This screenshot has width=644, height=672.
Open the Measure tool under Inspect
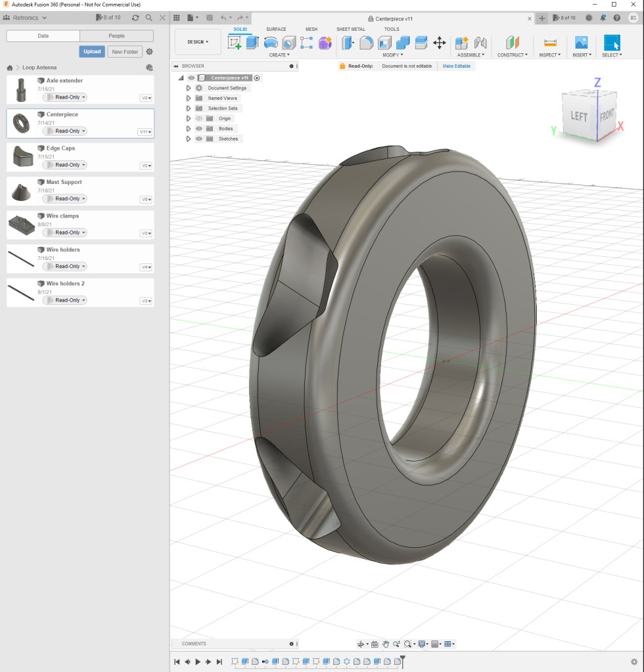[550, 43]
